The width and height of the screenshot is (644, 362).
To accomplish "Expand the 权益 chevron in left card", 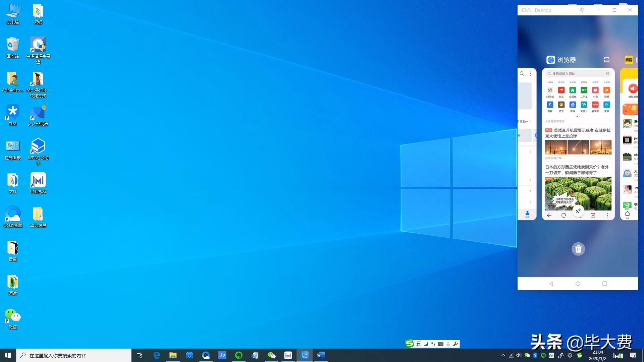I will [x=530, y=122].
